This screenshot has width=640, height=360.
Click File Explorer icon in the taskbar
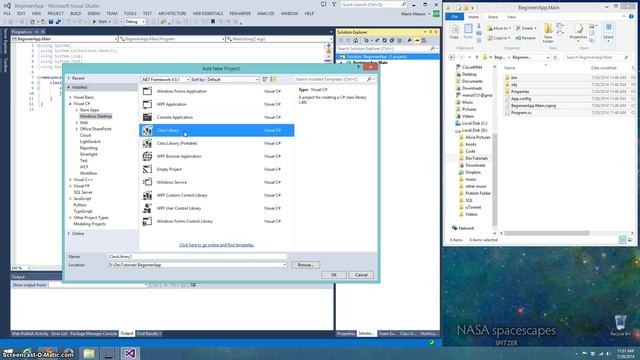click(x=89, y=353)
